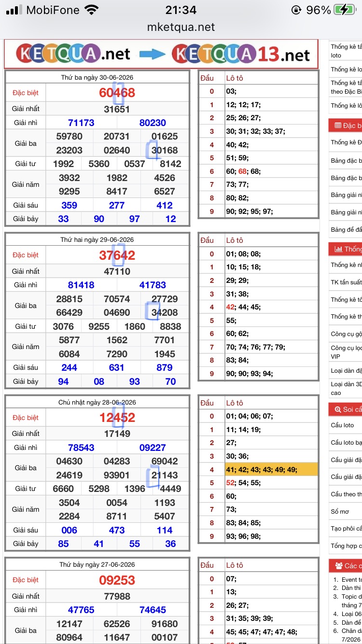
Task: Open the 'Dàn thi' forum topic link
Action: pyautogui.click(x=351, y=588)
